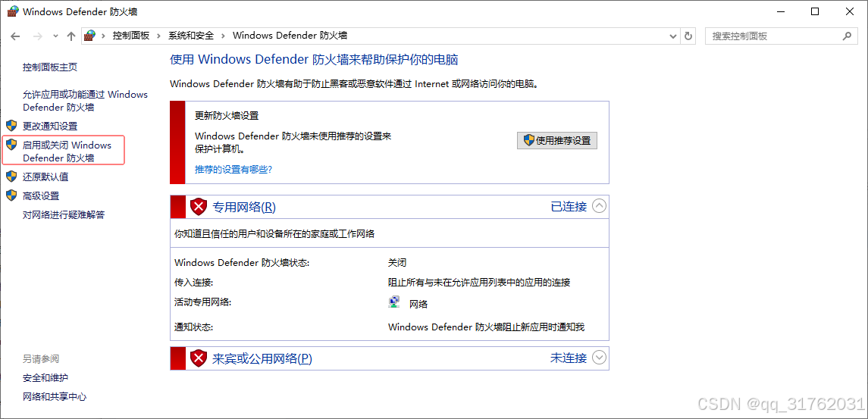This screenshot has height=419, width=868.
Task: Click the firewall icon in address bar
Action: point(89,36)
